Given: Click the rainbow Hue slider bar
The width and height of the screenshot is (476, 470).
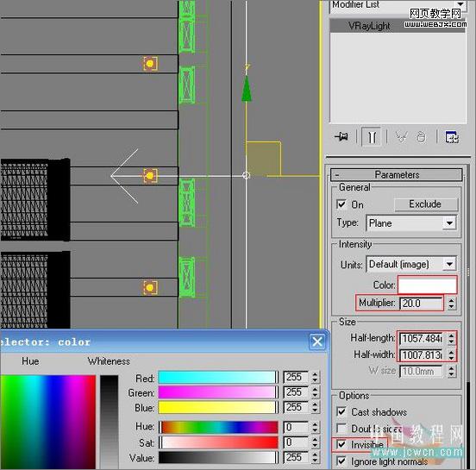Looking at the screenshot, I should point(218,427).
